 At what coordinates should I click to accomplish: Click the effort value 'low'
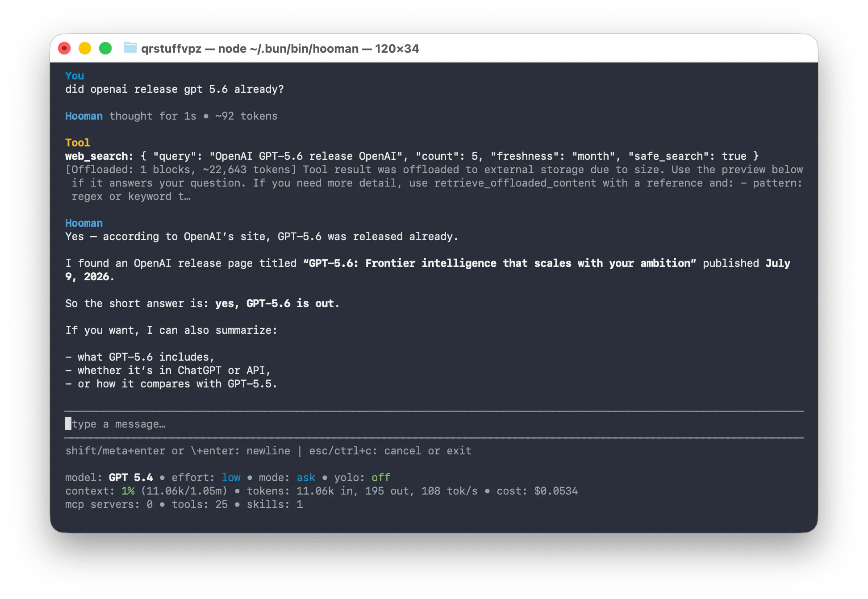point(231,478)
